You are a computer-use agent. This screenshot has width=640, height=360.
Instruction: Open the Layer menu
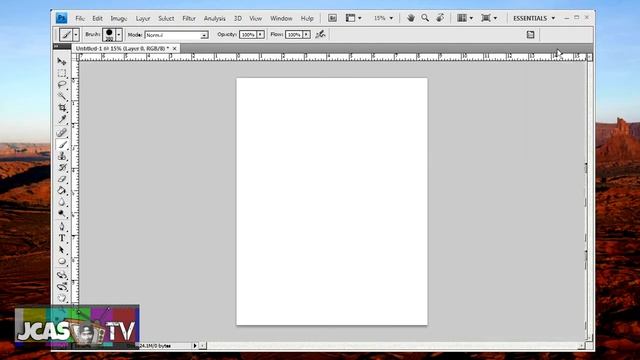143,18
